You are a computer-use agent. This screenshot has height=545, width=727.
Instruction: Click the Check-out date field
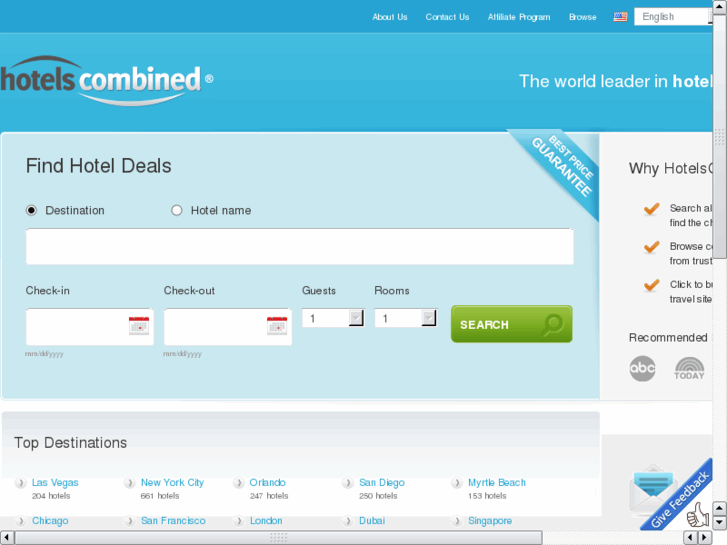click(x=228, y=327)
